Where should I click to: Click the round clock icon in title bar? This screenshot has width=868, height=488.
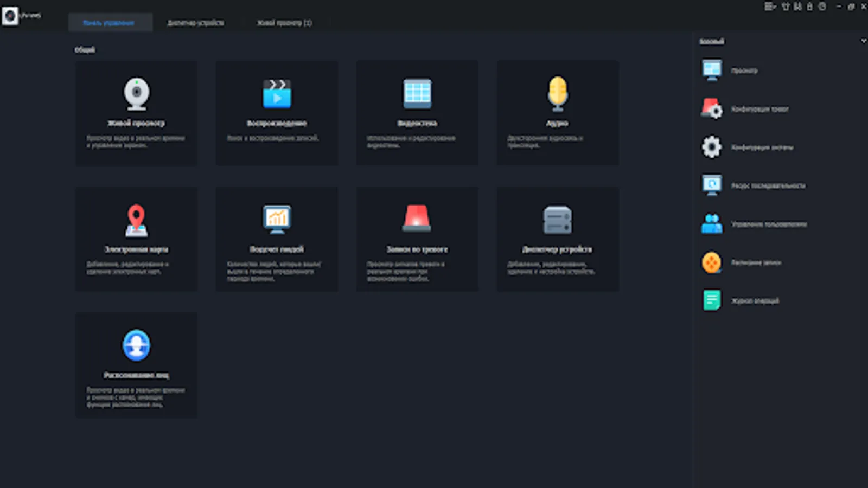(x=822, y=7)
